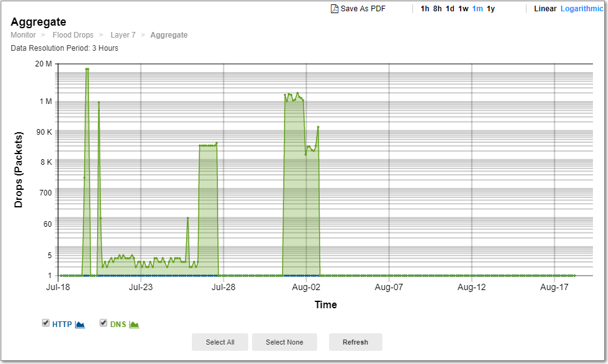Select the 8h time range
Image resolution: width=608 pixels, height=364 pixels.
(x=437, y=9)
